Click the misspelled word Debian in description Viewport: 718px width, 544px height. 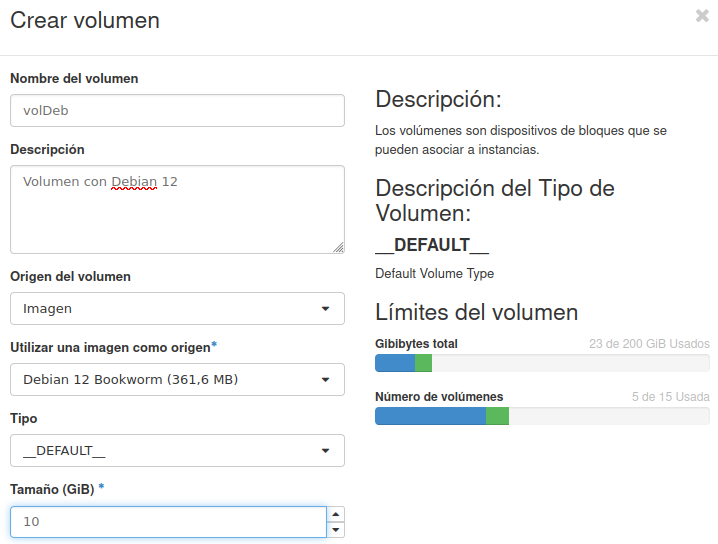(134, 182)
